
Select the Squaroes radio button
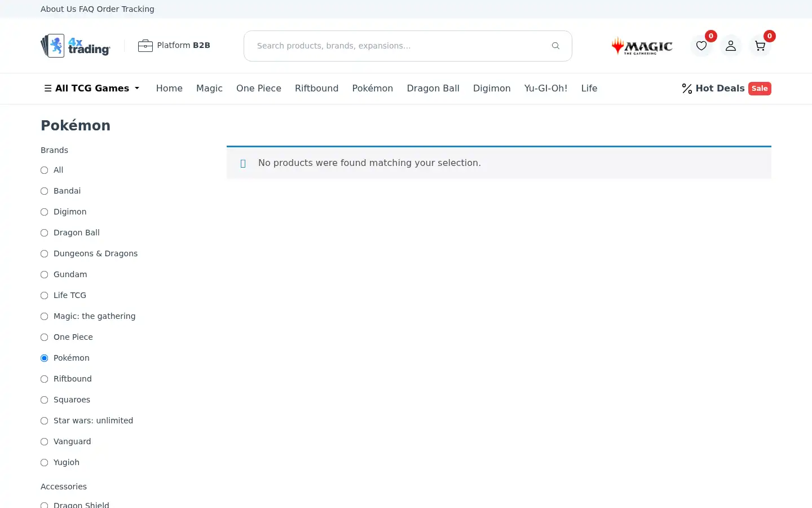click(45, 400)
